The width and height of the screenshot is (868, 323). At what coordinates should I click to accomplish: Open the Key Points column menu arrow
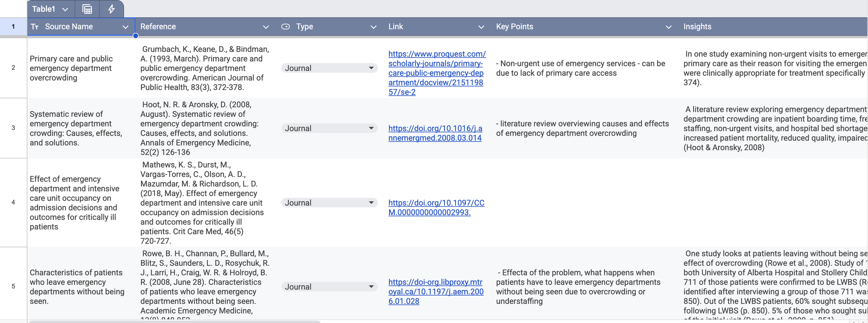[669, 27]
